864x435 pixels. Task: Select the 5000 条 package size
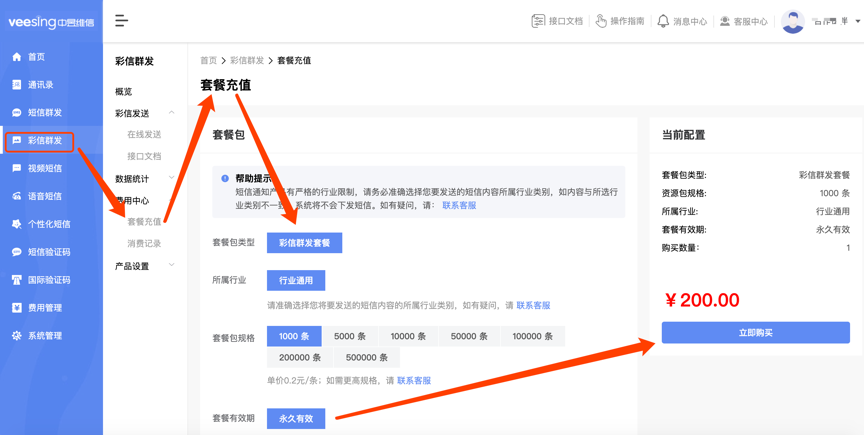coord(349,337)
